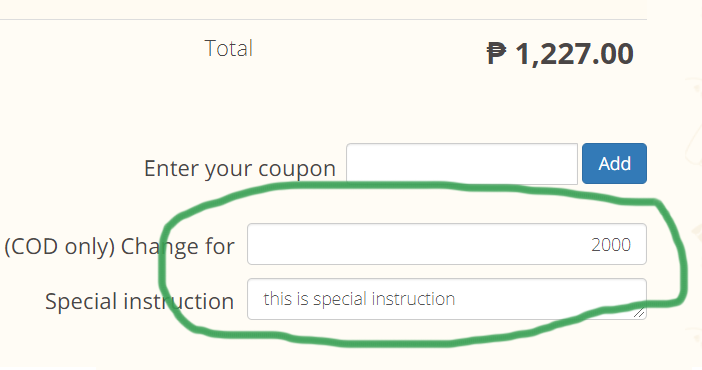Click inside the Special instruction textarea
Image resolution: width=702 pixels, height=370 pixels.
[x=447, y=299]
